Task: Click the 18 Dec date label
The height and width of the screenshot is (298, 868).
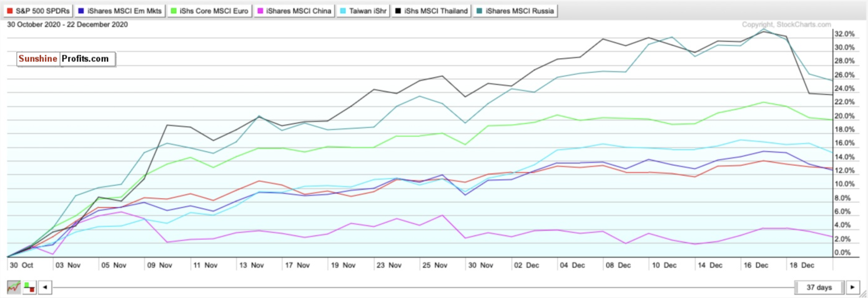Action: [x=802, y=265]
